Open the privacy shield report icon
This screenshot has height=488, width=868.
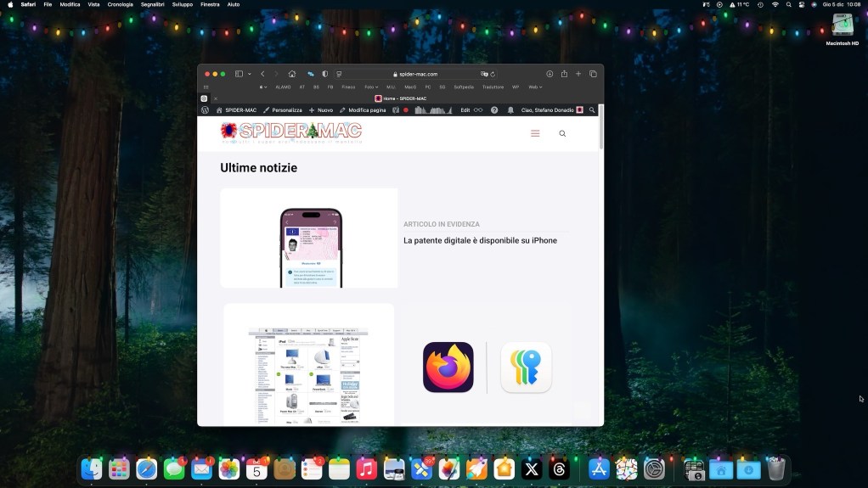325,74
